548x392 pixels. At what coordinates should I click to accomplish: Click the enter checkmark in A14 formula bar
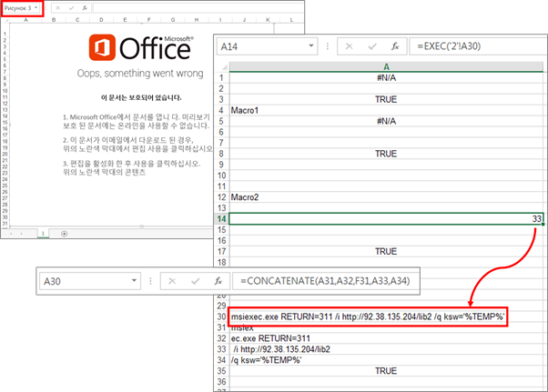click(x=371, y=46)
